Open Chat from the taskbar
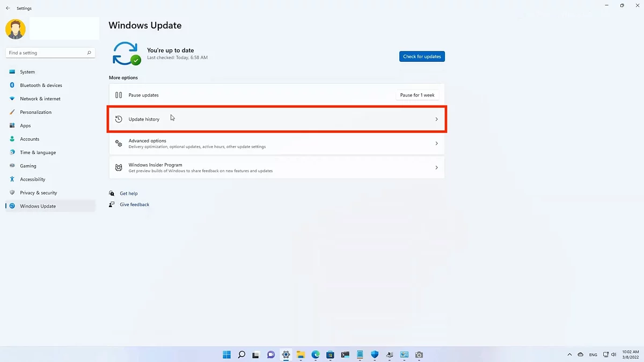 pyautogui.click(x=271, y=354)
